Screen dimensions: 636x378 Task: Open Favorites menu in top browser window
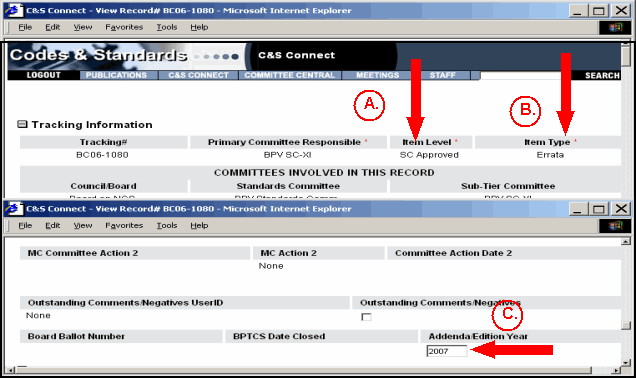point(124,27)
